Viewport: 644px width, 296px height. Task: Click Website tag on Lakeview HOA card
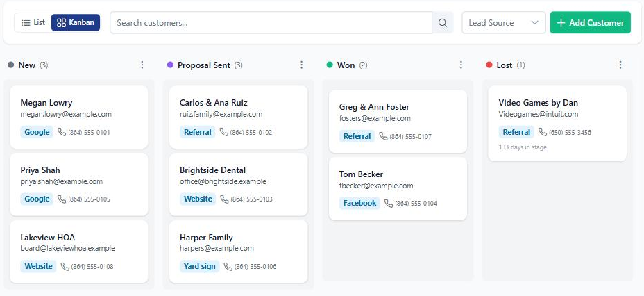[x=39, y=266]
